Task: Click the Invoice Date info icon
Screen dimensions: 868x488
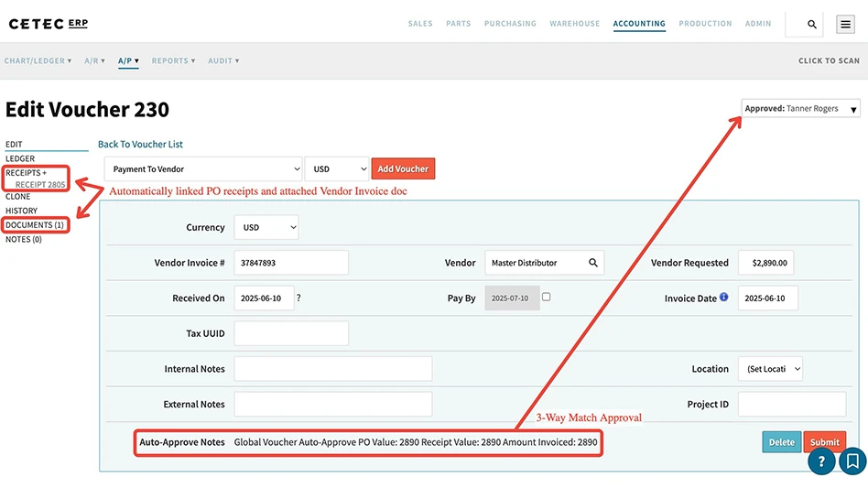Action: point(724,298)
